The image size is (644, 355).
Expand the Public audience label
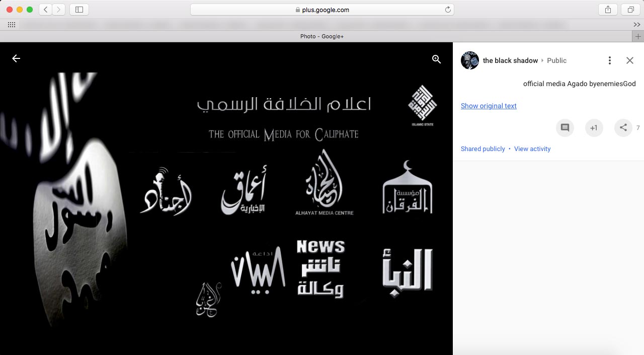pos(556,60)
